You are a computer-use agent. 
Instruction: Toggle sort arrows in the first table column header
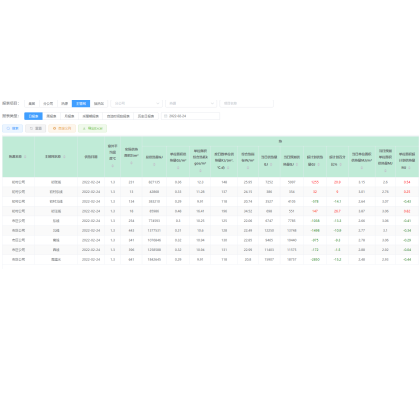(x=25, y=157)
